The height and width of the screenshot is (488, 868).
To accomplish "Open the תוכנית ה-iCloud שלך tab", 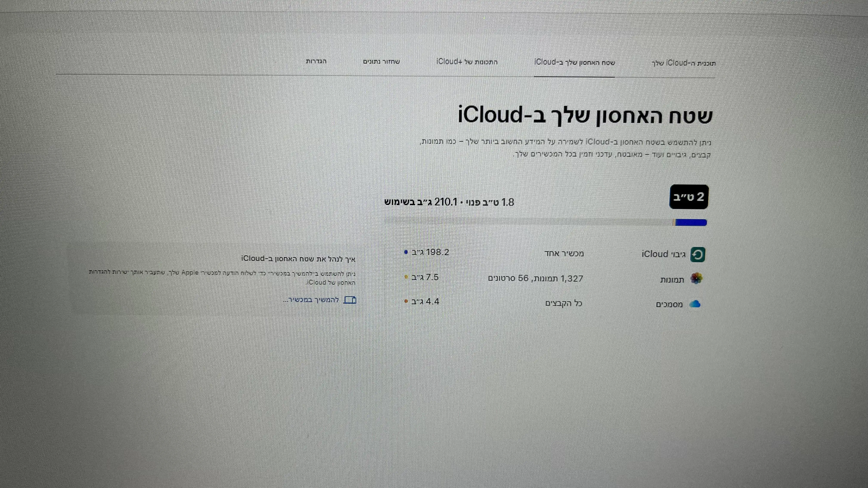I will [x=684, y=63].
